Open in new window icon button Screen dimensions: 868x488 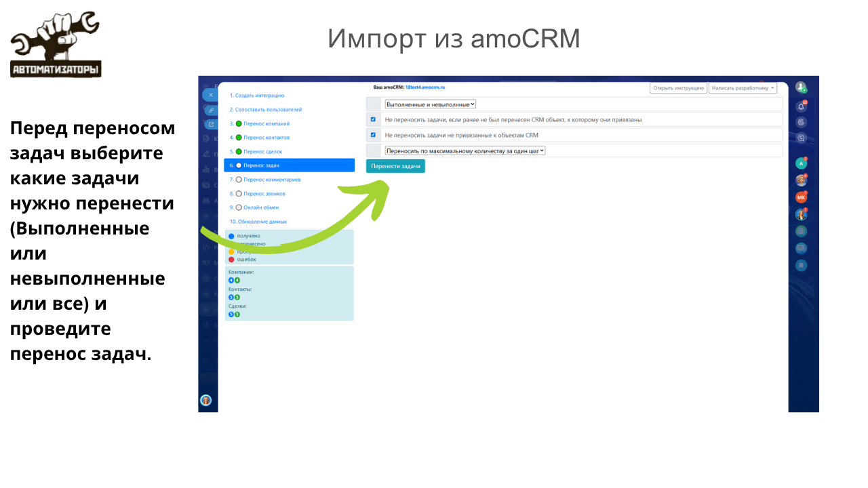tap(211, 124)
